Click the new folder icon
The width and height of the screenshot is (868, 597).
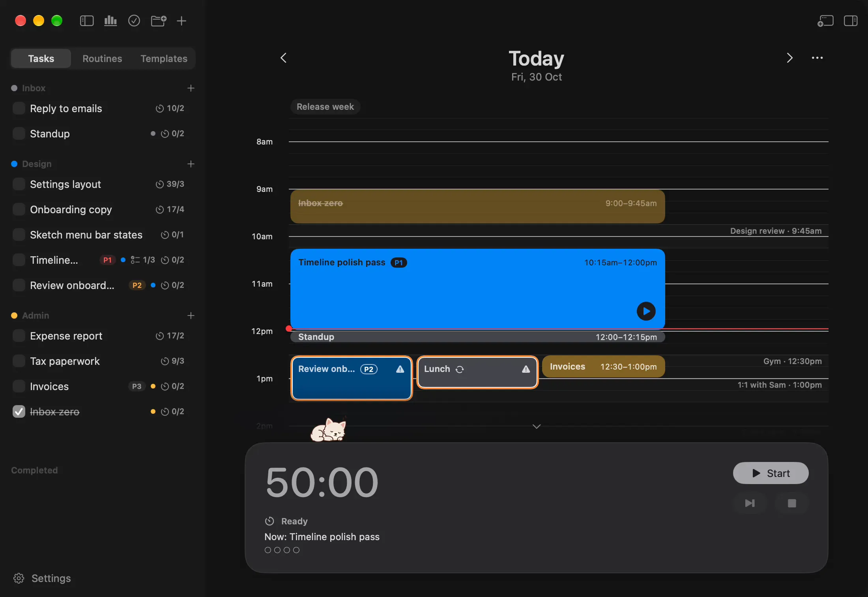[x=159, y=21]
